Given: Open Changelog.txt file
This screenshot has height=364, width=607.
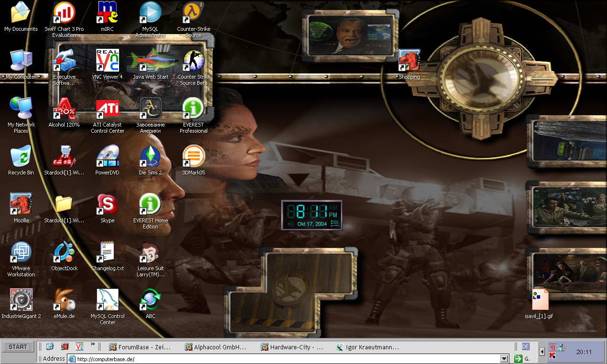Looking at the screenshot, I should click(107, 256).
